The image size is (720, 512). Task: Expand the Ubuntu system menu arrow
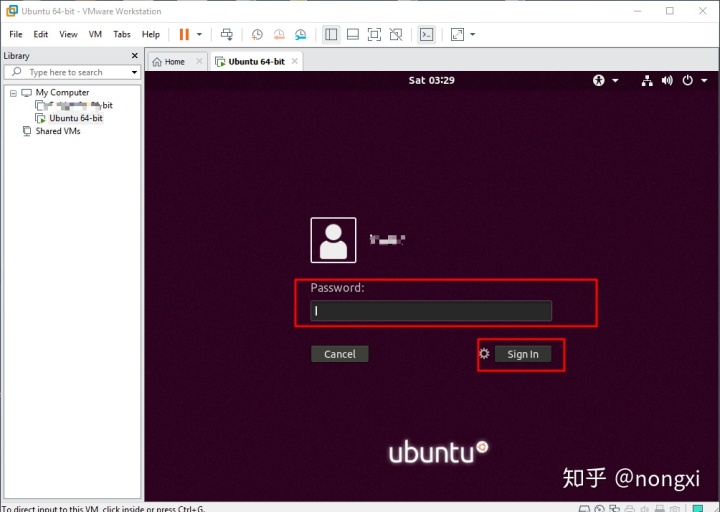click(x=704, y=81)
